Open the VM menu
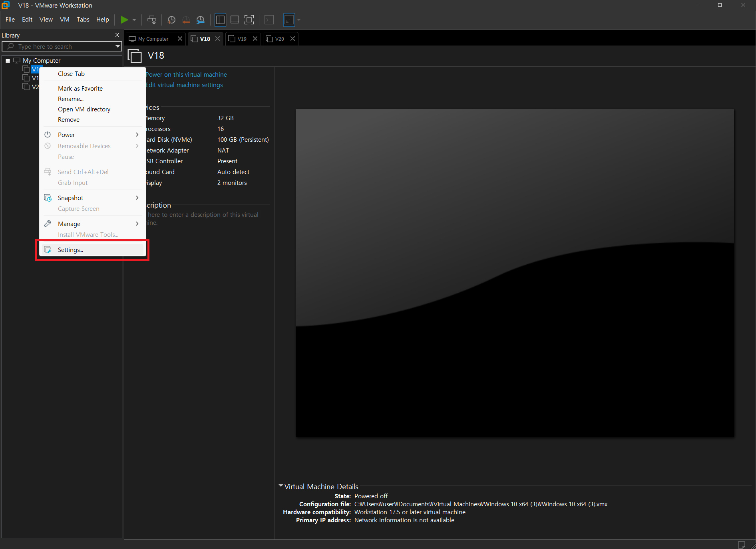 coord(64,19)
